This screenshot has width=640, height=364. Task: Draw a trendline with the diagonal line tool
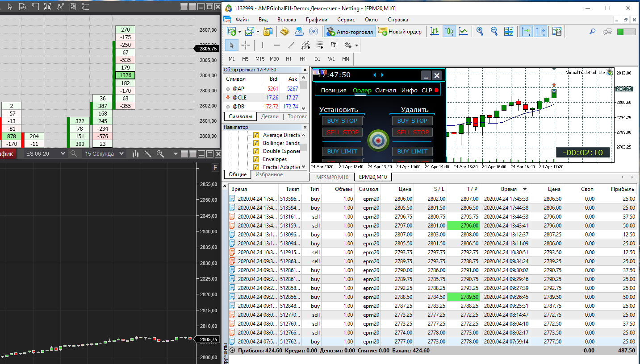click(291, 45)
